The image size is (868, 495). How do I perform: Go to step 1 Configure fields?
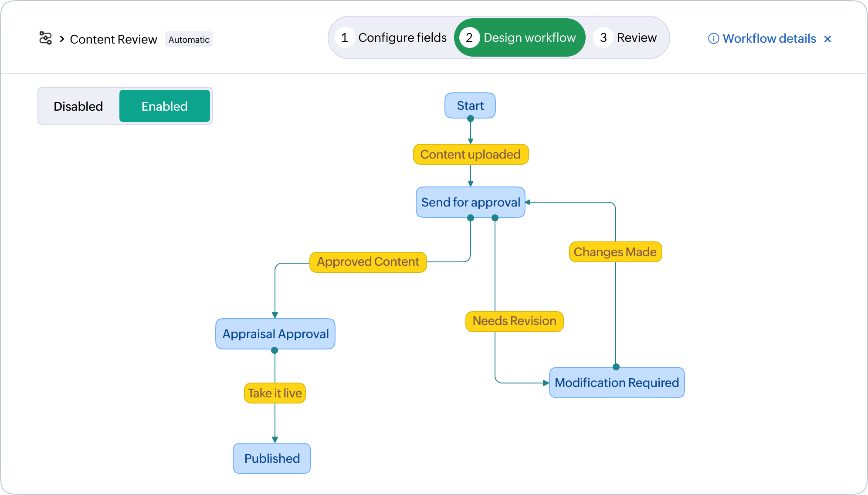point(391,38)
